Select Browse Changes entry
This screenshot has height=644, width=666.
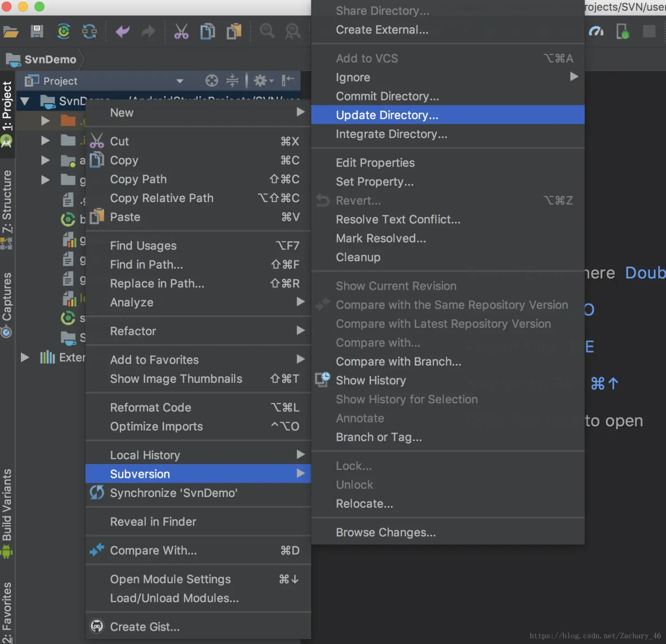pyautogui.click(x=448, y=533)
